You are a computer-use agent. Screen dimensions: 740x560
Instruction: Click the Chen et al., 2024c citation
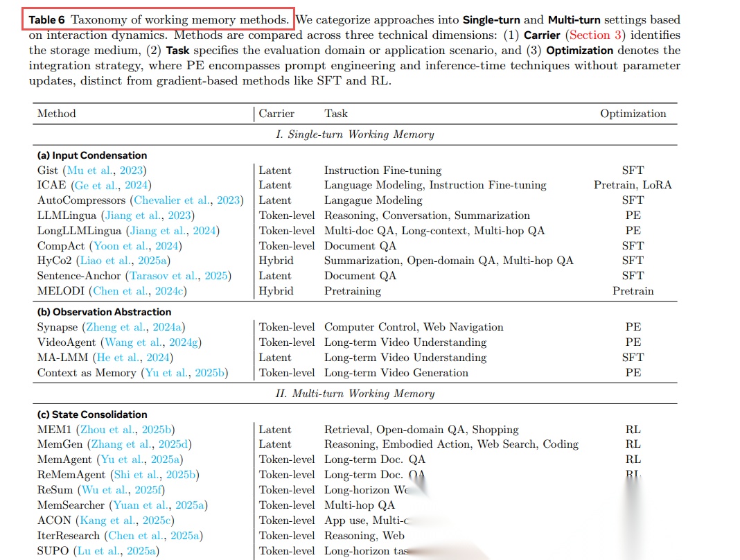pyautogui.click(x=138, y=291)
